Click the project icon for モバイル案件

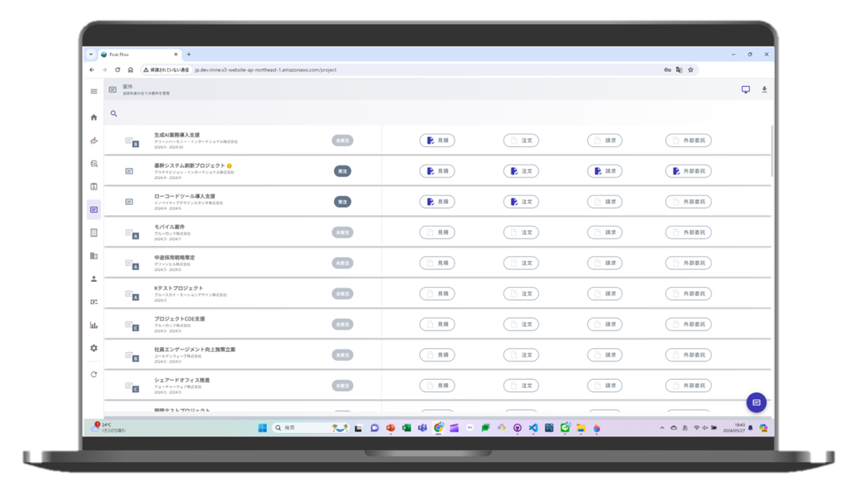pos(132,234)
